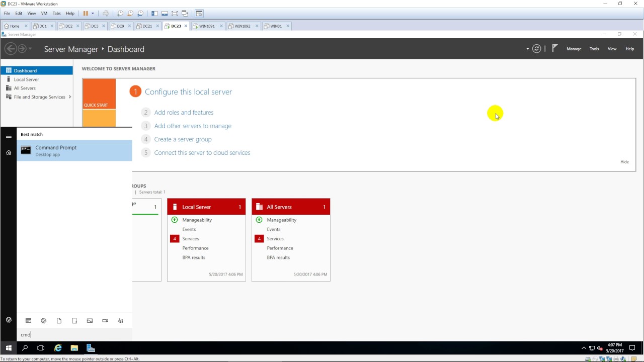Click Add roles and features link
Image resolution: width=644 pixels, height=362 pixels.
184,113
